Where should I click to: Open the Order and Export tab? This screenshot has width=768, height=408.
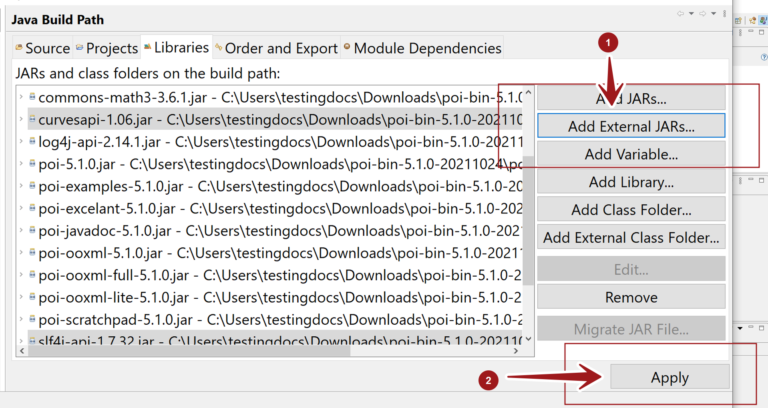[276, 48]
